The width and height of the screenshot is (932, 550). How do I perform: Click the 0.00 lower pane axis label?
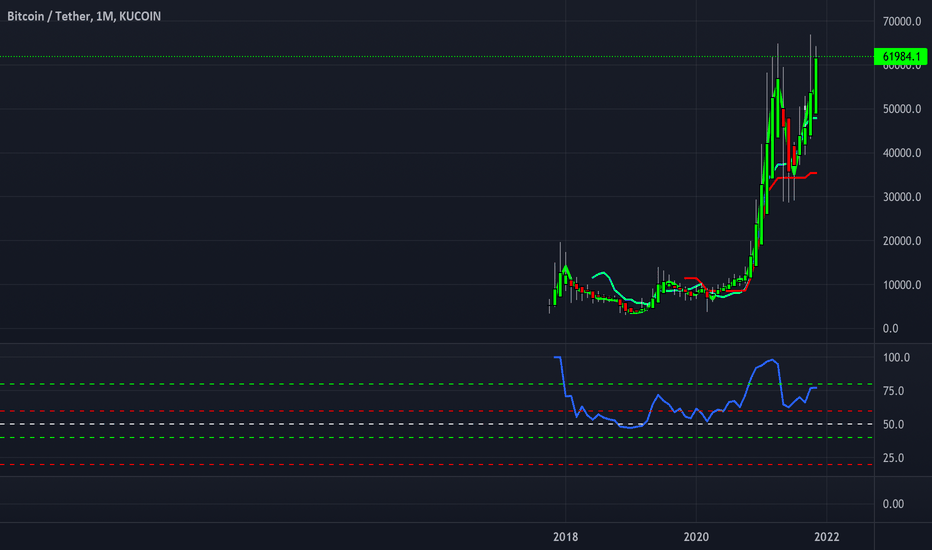click(x=893, y=504)
